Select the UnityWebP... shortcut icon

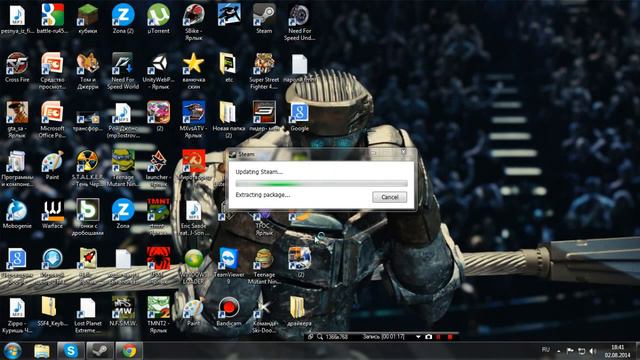(158, 71)
